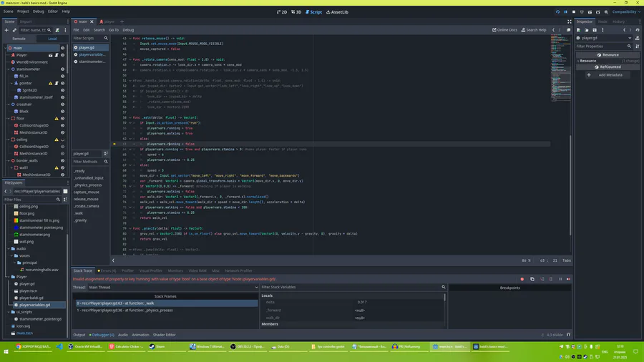Toggle visibility of fill_in node
The image size is (644, 362).
coord(62,76)
